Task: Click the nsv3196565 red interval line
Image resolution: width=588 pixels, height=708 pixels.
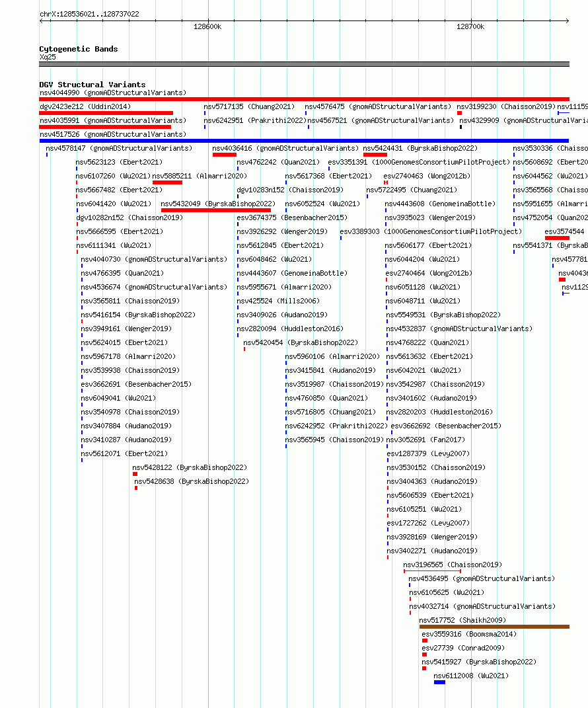Action: click(432, 571)
